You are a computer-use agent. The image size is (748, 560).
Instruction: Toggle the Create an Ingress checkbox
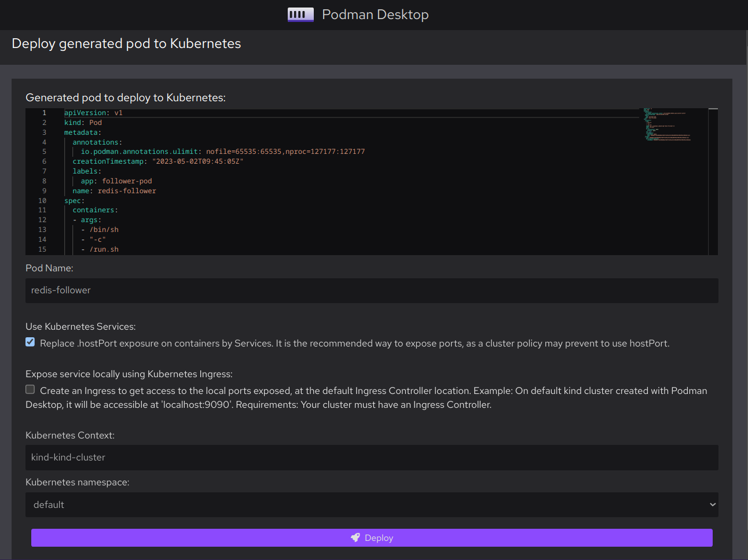[30, 389]
